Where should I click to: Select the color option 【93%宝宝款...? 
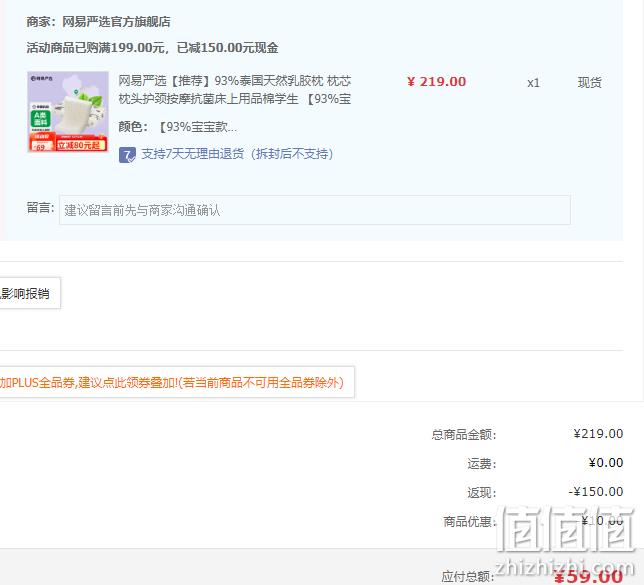pos(198,127)
